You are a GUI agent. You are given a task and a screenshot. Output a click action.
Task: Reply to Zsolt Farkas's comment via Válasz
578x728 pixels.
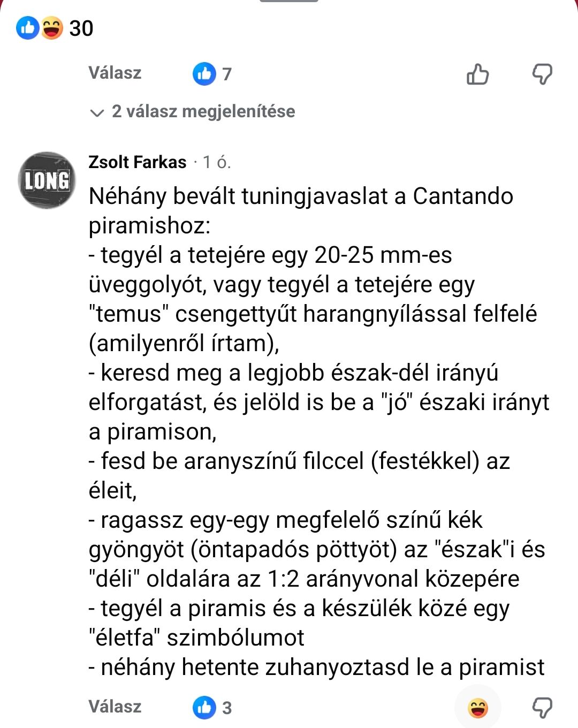click(x=115, y=707)
